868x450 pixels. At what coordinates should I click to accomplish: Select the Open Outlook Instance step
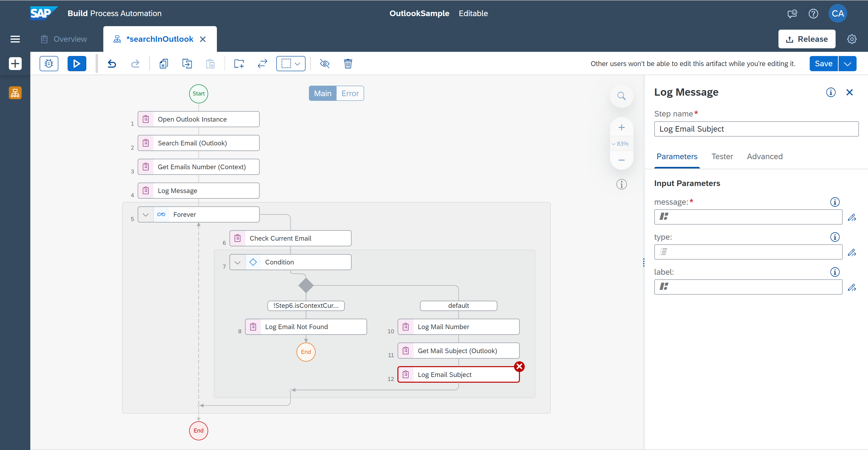(198, 119)
